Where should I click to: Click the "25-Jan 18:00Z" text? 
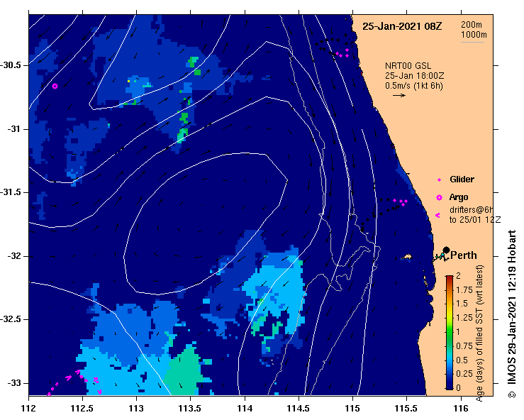pyautogui.click(x=414, y=76)
